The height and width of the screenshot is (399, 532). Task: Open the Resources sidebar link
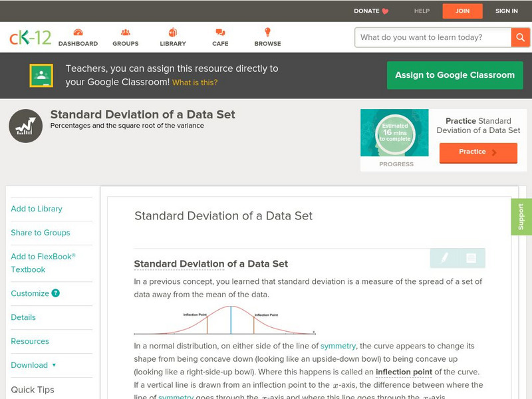pos(30,341)
